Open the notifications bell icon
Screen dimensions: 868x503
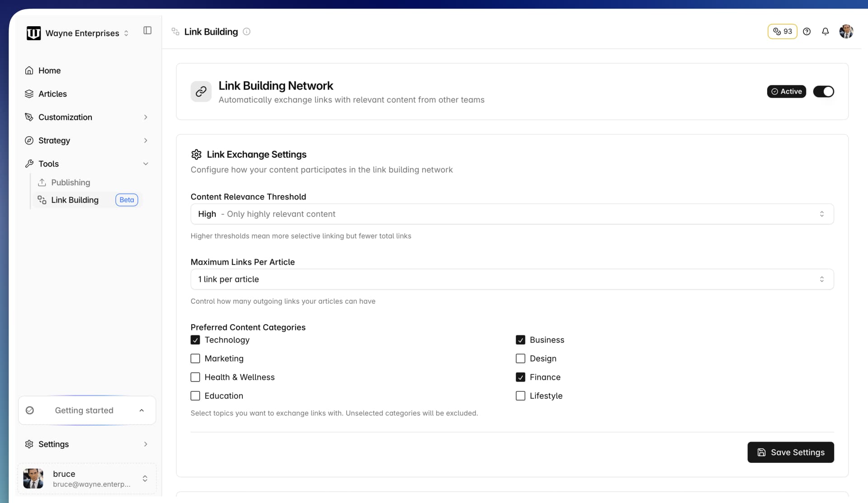[825, 31]
